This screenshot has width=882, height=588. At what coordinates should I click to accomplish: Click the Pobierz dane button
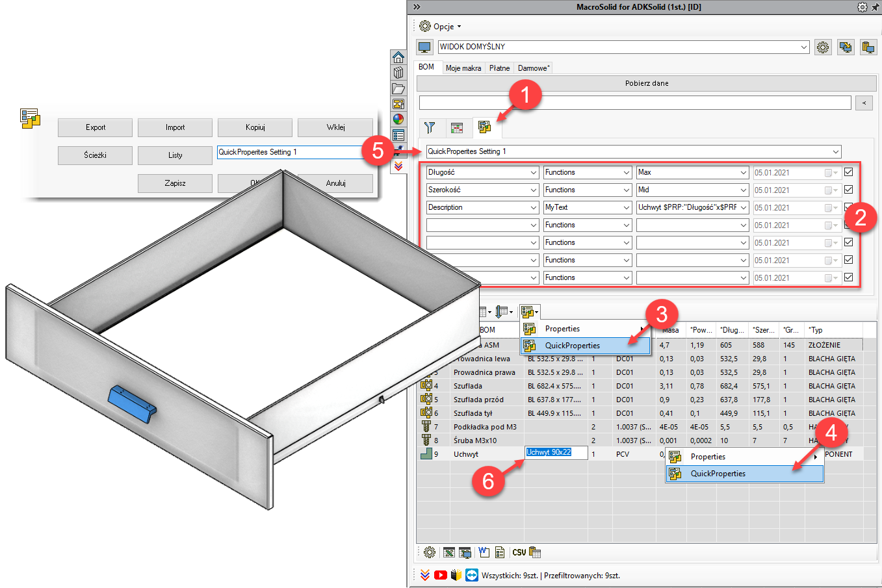click(x=647, y=83)
